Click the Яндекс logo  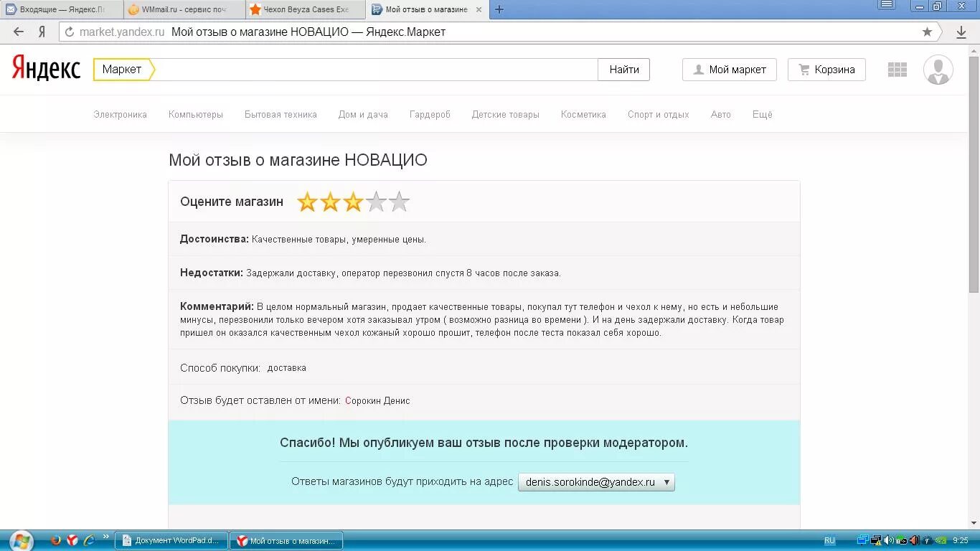pyautogui.click(x=46, y=69)
